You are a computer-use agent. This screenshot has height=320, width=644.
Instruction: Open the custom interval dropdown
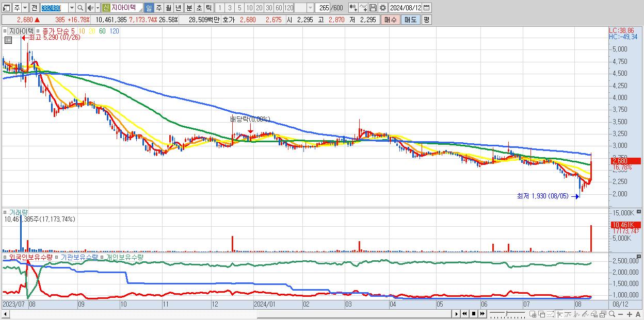point(310,8)
